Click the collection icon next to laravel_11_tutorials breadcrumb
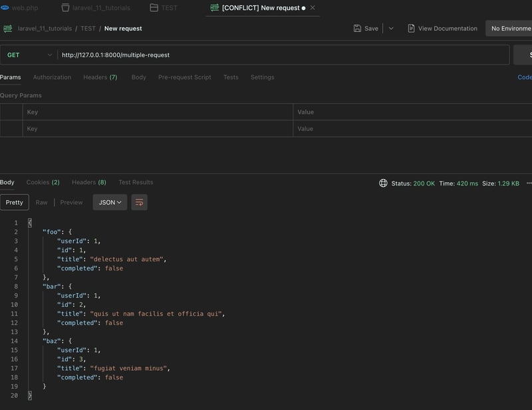532x410 pixels. 8,28
